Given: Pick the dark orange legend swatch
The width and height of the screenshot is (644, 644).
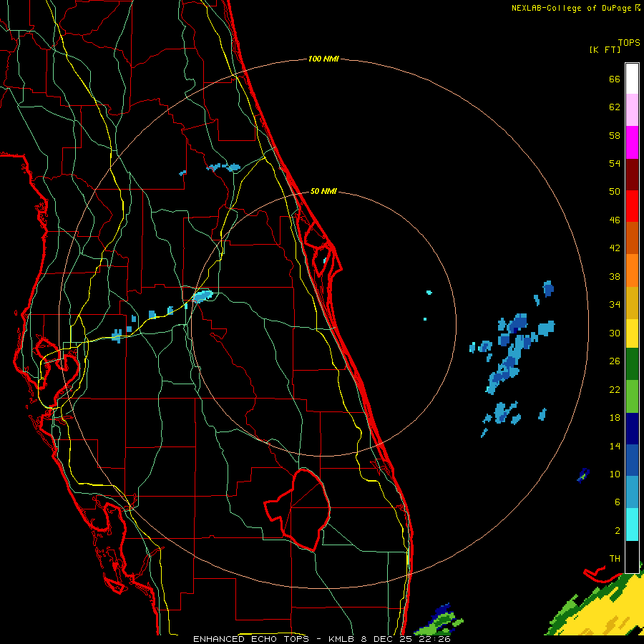Looking at the screenshot, I should (632, 238).
